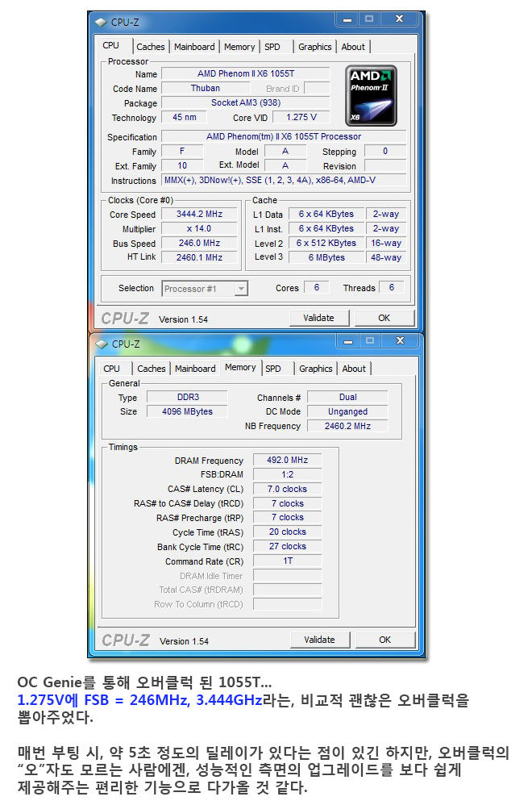Click Validate in bottom Memory window
Image resolution: width=532 pixels, height=805 pixels.
(x=320, y=640)
